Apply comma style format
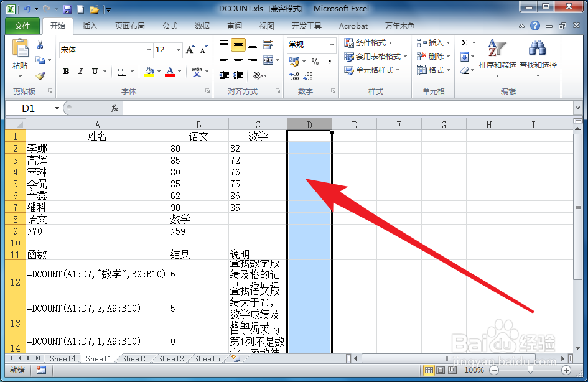 click(x=330, y=62)
